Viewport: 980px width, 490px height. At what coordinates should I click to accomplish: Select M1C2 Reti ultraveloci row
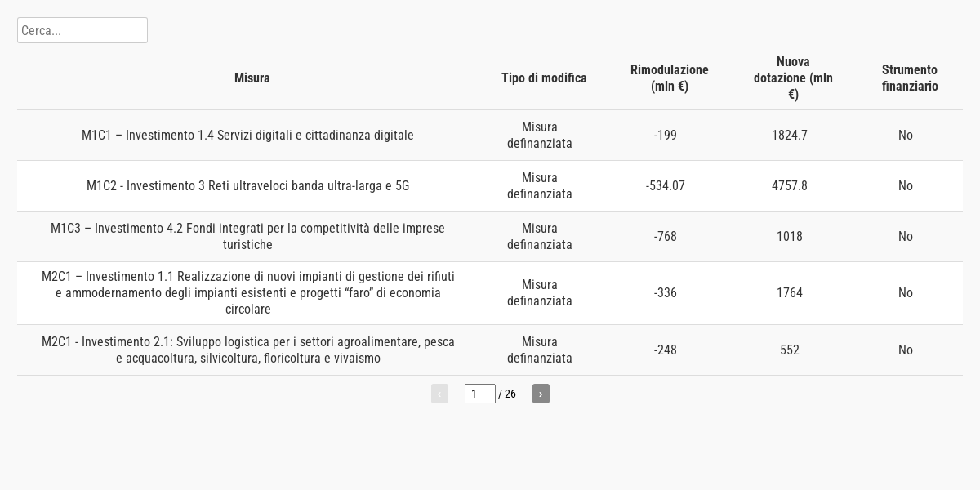click(247, 186)
